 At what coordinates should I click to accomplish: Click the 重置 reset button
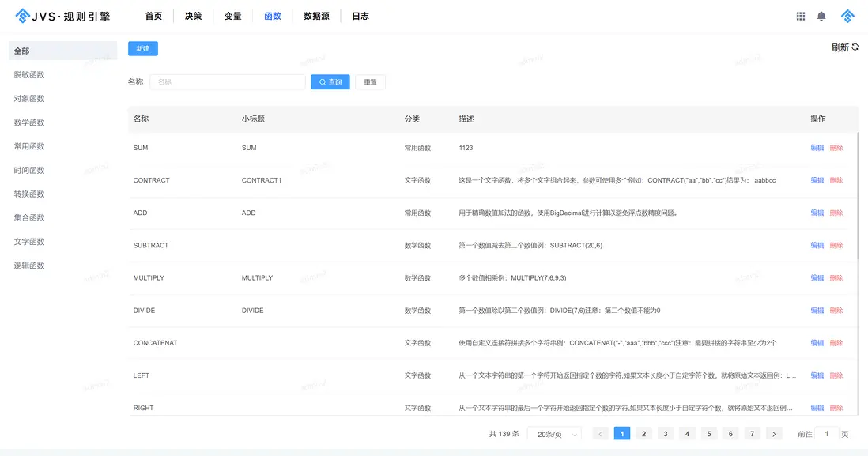coord(370,81)
